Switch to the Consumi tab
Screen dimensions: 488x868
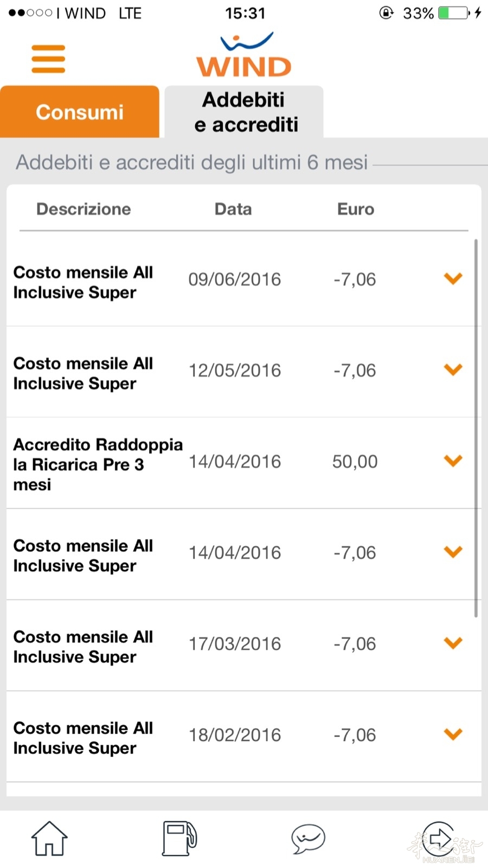coord(80,112)
